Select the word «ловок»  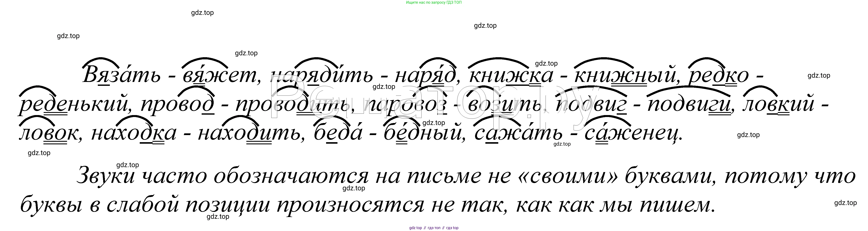(x=48, y=133)
